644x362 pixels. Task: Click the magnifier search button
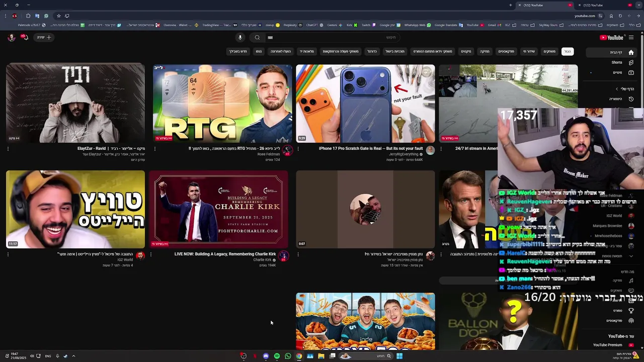[x=257, y=37]
